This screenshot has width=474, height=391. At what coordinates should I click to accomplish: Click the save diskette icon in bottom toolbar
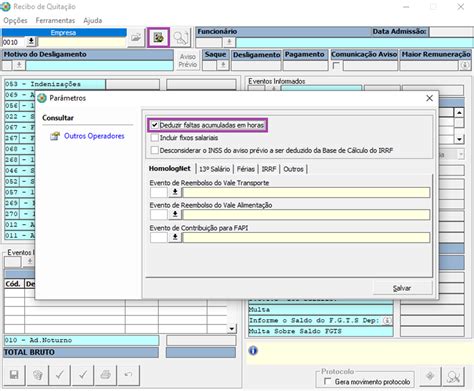(14, 375)
